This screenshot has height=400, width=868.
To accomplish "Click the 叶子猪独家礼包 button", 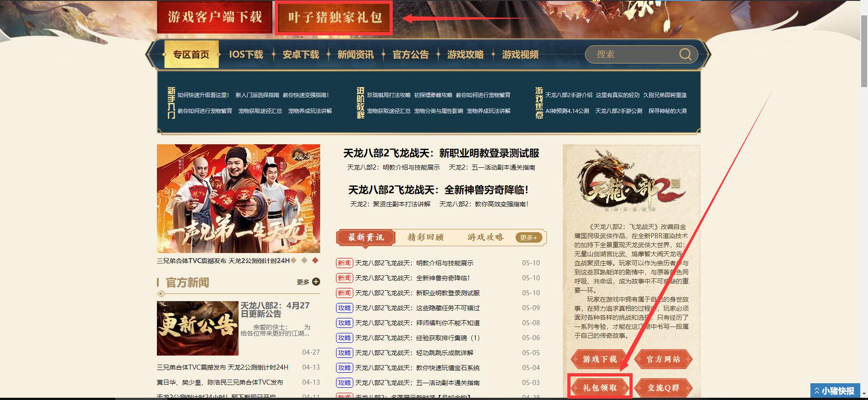I will pyautogui.click(x=334, y=18).
